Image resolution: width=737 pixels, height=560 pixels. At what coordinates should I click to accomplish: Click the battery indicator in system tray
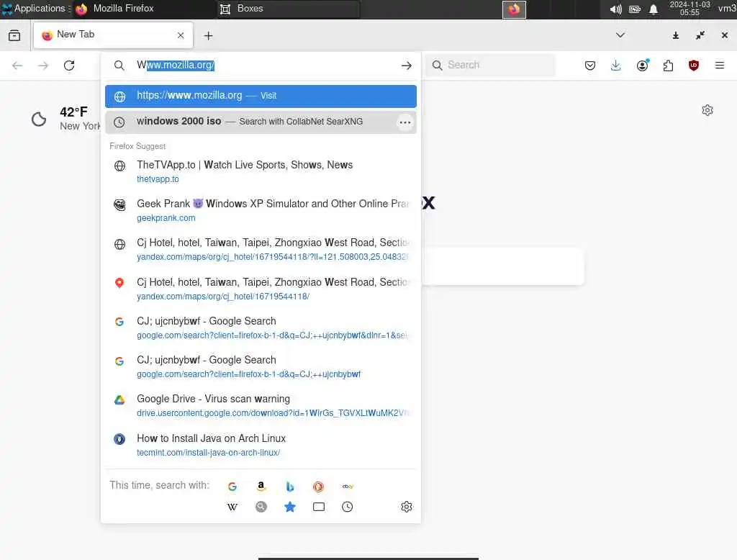[635, 9]
